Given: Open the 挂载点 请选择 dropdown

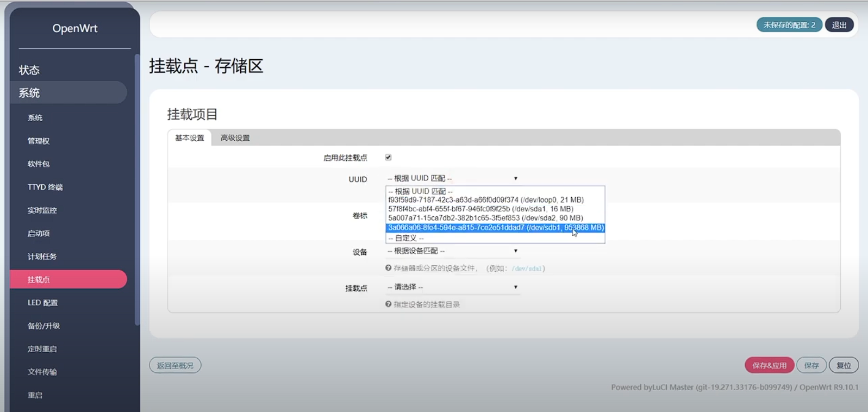Looking at the screenshot, I should pos(453,287).
